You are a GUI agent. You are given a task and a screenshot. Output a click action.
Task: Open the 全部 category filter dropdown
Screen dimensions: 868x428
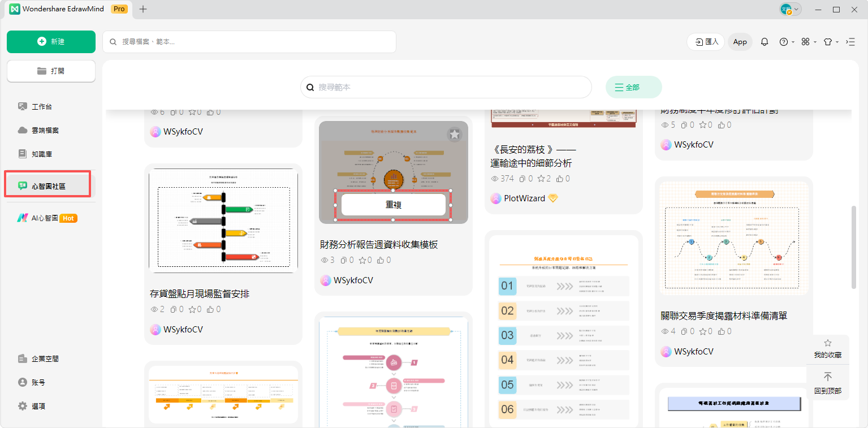click(633, 87)
